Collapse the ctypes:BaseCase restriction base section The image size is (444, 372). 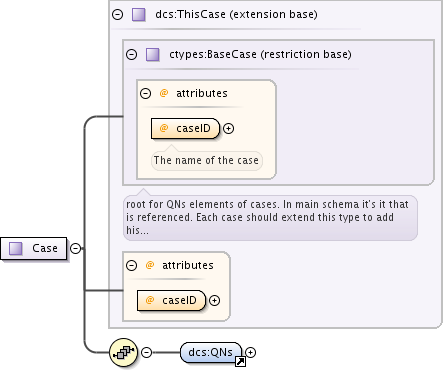132,54
